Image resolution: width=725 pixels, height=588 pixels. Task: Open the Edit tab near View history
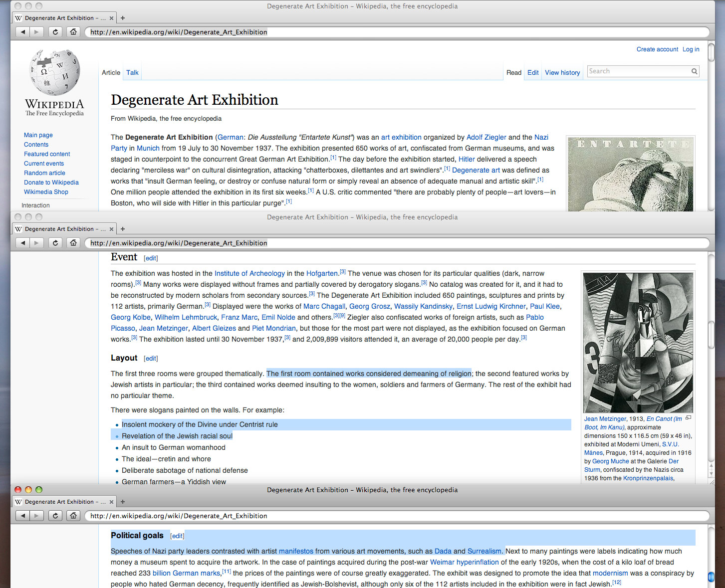[x=533, y=72]
